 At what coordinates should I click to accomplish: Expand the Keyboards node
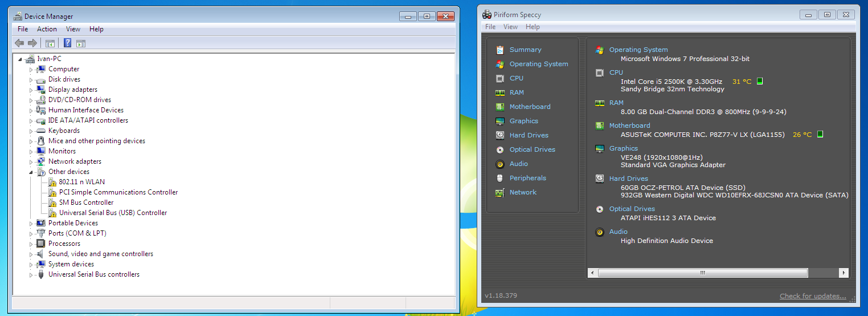click(x=31, y=131)
